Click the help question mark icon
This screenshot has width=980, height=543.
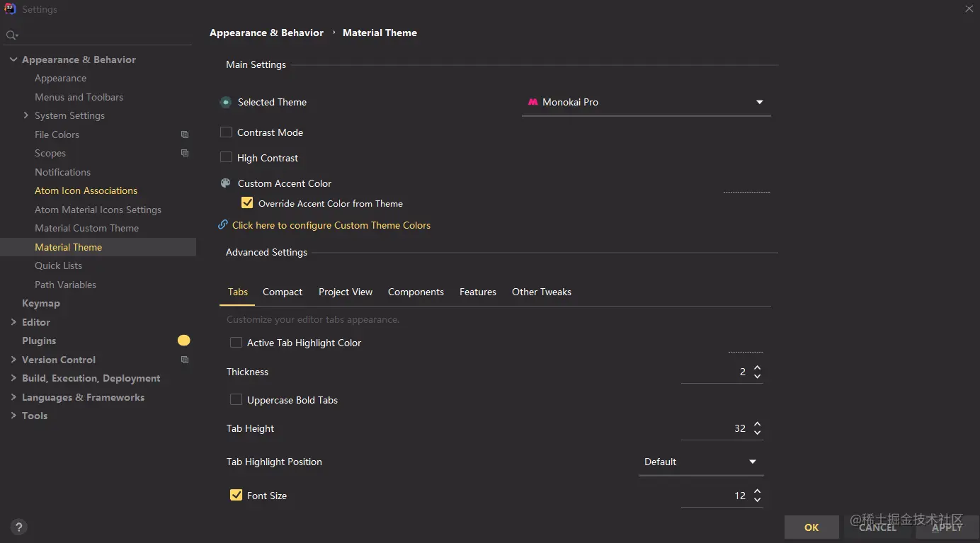pos(19,527)
